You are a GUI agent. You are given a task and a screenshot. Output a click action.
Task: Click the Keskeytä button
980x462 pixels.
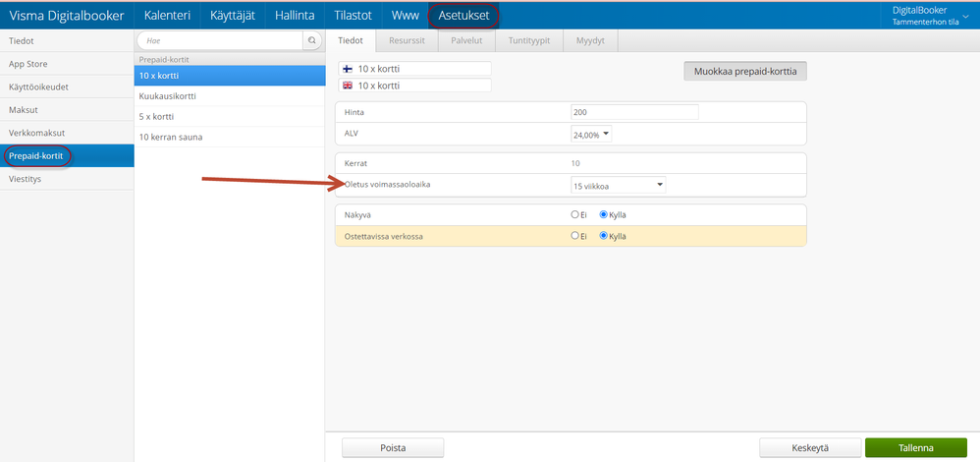tap(810, 447)
